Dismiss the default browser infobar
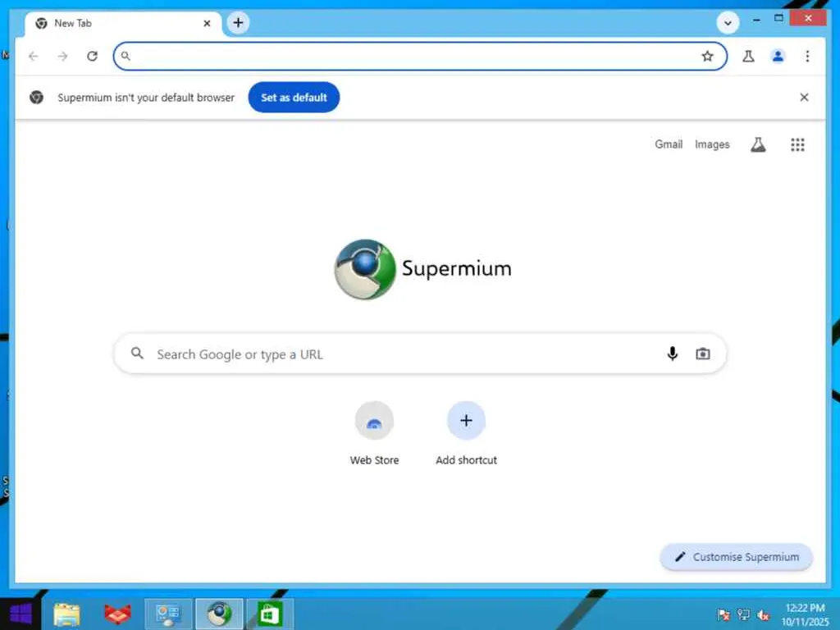Viewport: 840px width, 630px height. click(804, 98)
